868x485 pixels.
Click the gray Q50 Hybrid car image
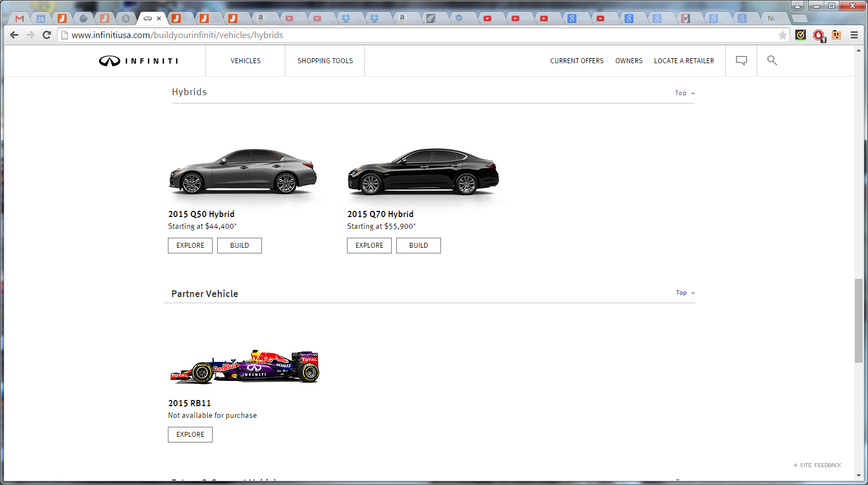tap(243, 171)
